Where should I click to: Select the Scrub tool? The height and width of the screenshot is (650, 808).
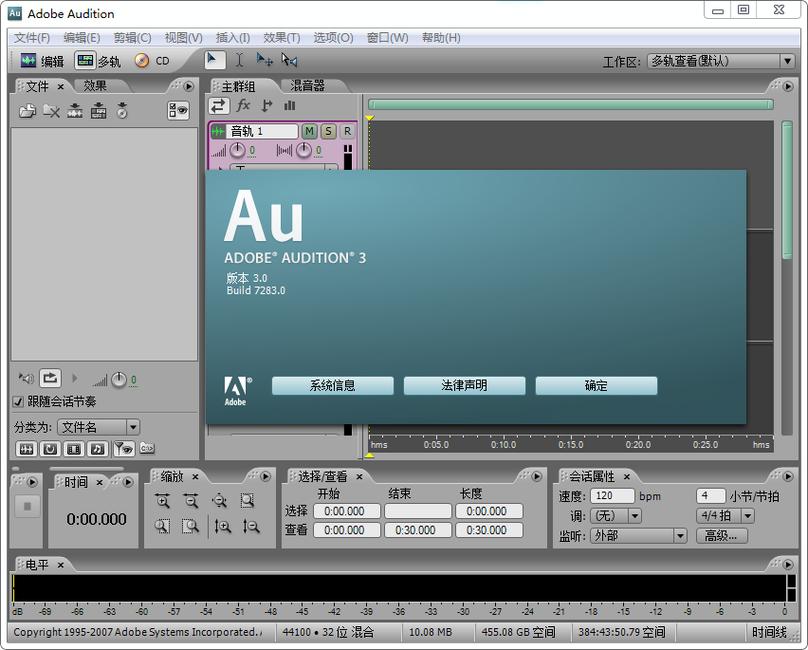[290, 60]
